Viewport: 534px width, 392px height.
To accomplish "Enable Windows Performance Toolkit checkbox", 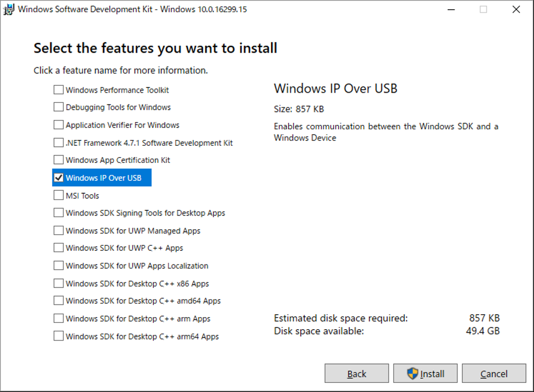I will [58, 90].
